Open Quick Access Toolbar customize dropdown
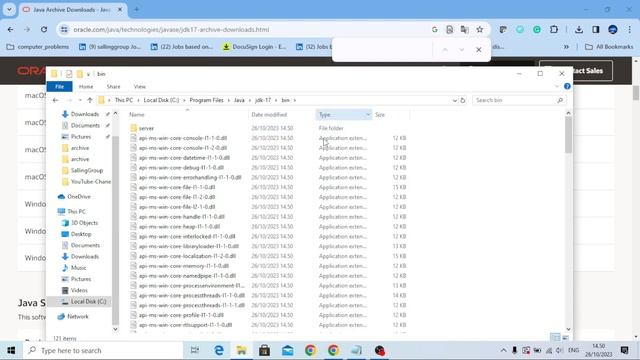 click(89, 74)
